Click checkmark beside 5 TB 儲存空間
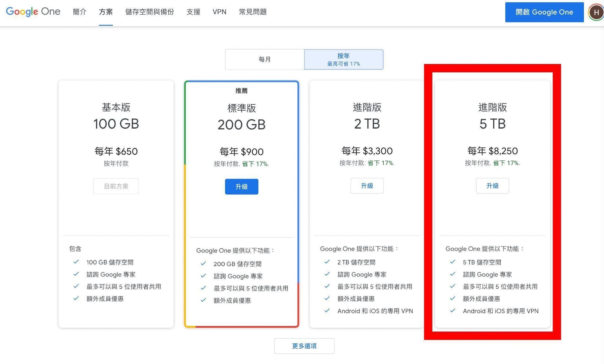This screenshot has height=364, width=604. tap(453, 262)
